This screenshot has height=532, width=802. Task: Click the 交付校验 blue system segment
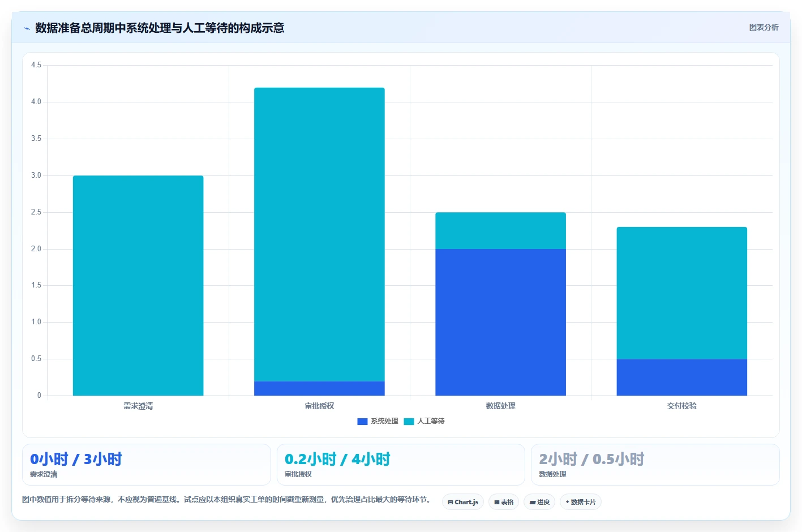pyautogui.click(x=681, y=377)
